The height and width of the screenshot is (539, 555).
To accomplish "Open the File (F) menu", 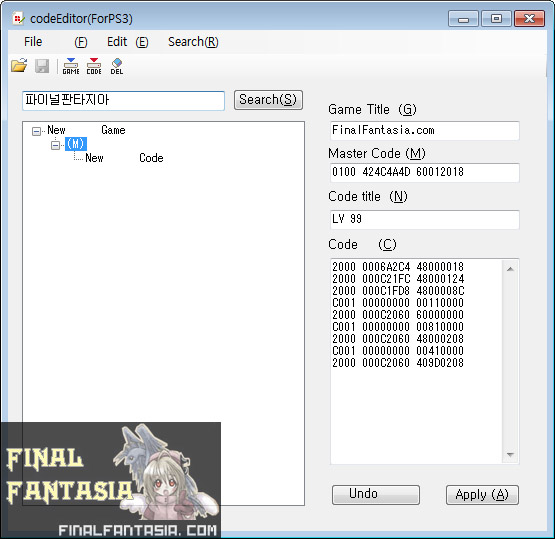I will (56, 42).
